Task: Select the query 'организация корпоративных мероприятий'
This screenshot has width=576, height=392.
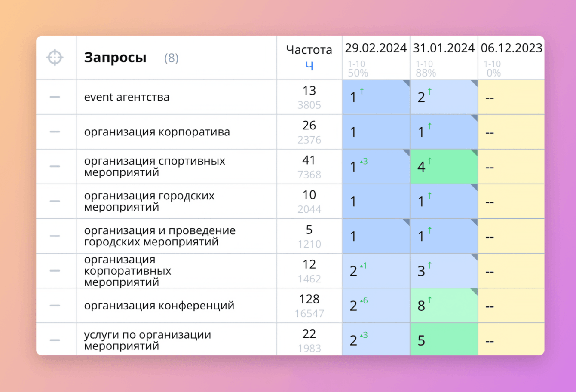Action: coord(128,271)
